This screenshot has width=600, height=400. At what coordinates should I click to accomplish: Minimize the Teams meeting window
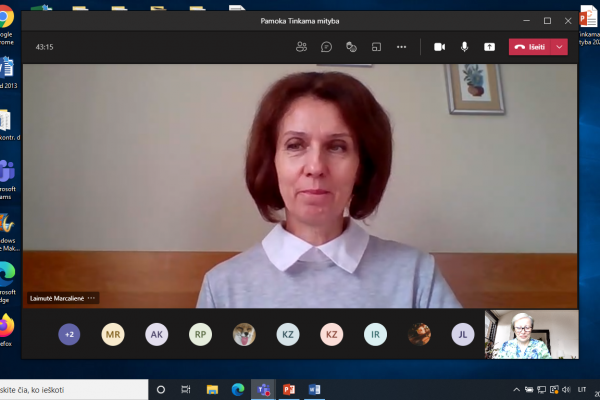(x=527, y=21)
